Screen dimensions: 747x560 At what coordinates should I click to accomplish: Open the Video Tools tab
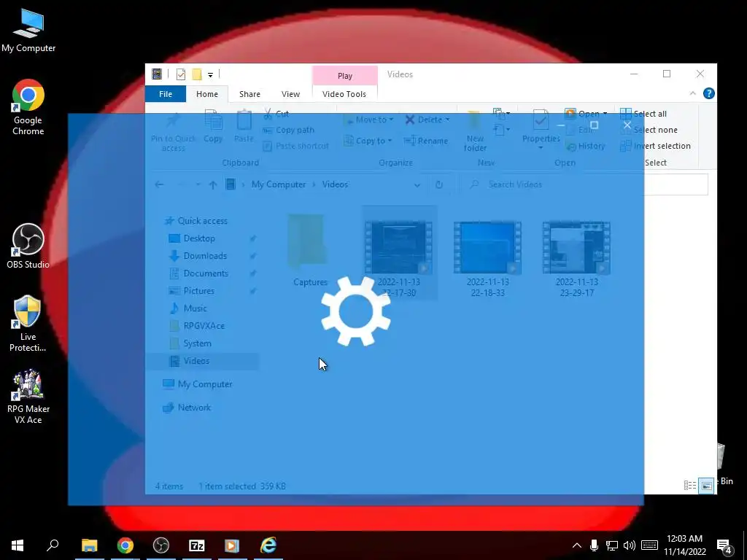click(x=344, y=94)
